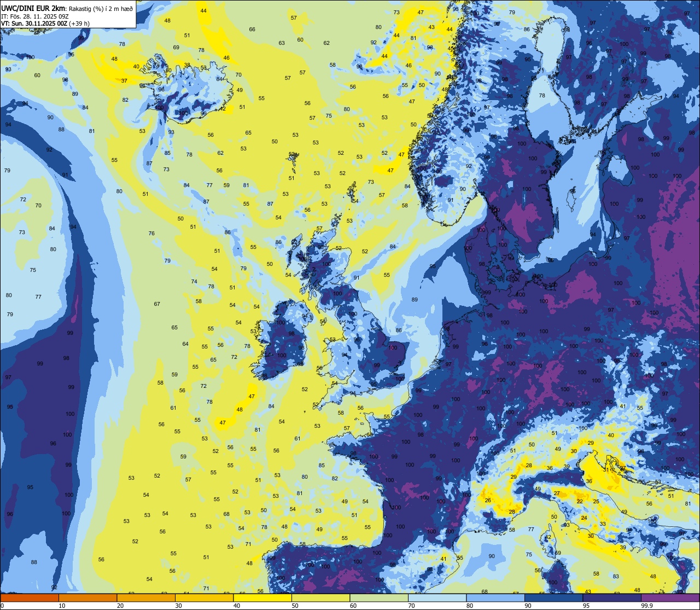Click the 95–99.9 dark navy legend swatch
Image resolution: width=700 pixels, height=610 pixels.
pyautogui.click(x=612, y=597)
